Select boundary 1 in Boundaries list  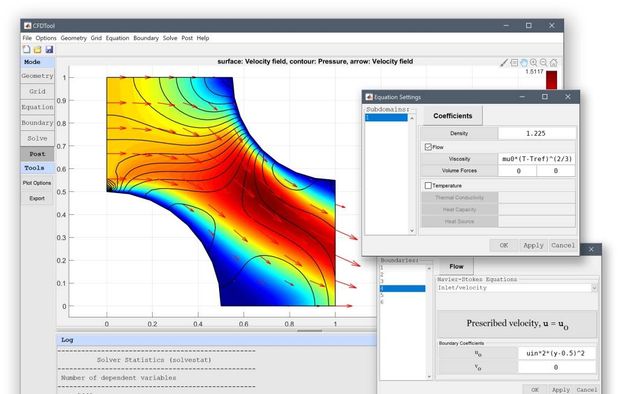point(402,268)
